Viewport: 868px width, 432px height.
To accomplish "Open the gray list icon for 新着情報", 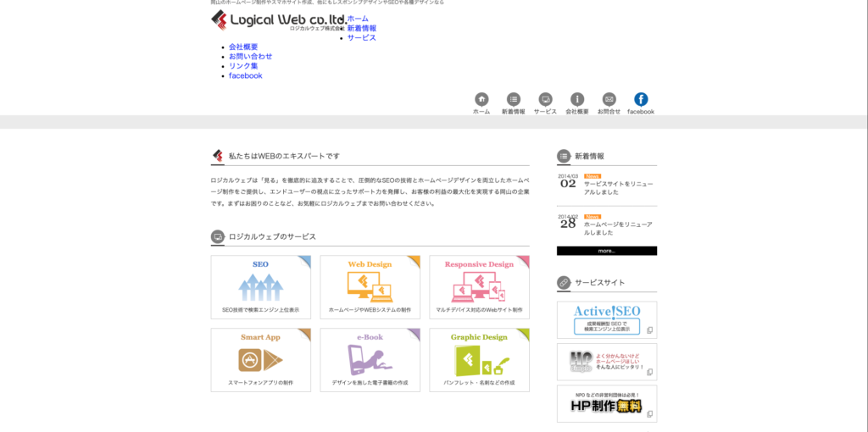I will (514, 100).
